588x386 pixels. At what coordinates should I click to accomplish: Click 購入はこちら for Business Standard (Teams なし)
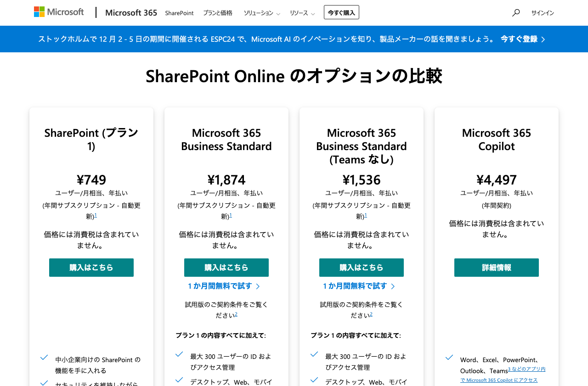[361, 268]
